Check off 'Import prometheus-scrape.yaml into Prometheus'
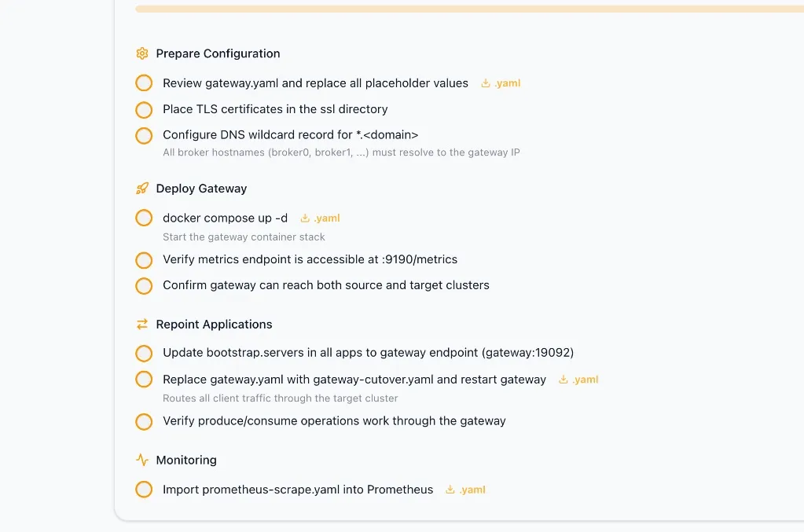Viewport: 804px width, 532px height. click(x=144, y=489)
